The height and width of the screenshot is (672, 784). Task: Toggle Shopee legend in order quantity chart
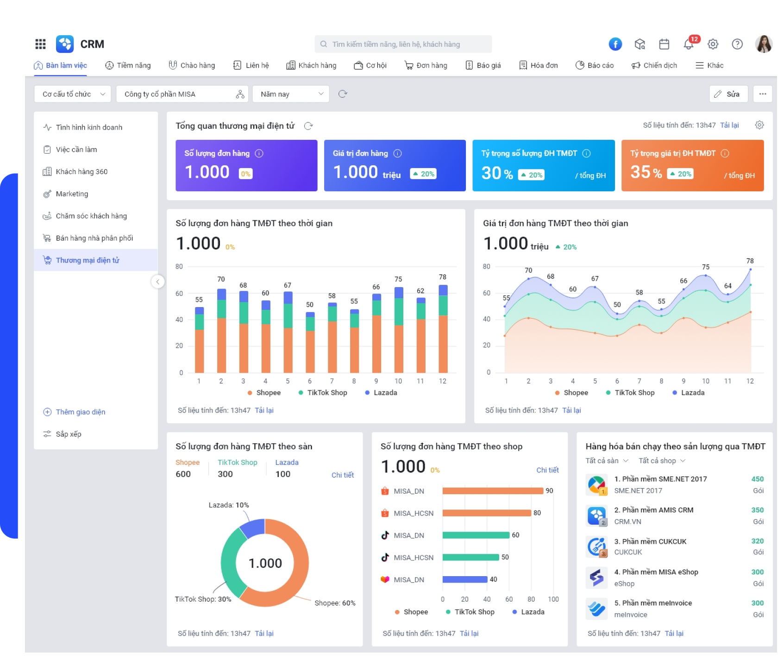(264, 393)
